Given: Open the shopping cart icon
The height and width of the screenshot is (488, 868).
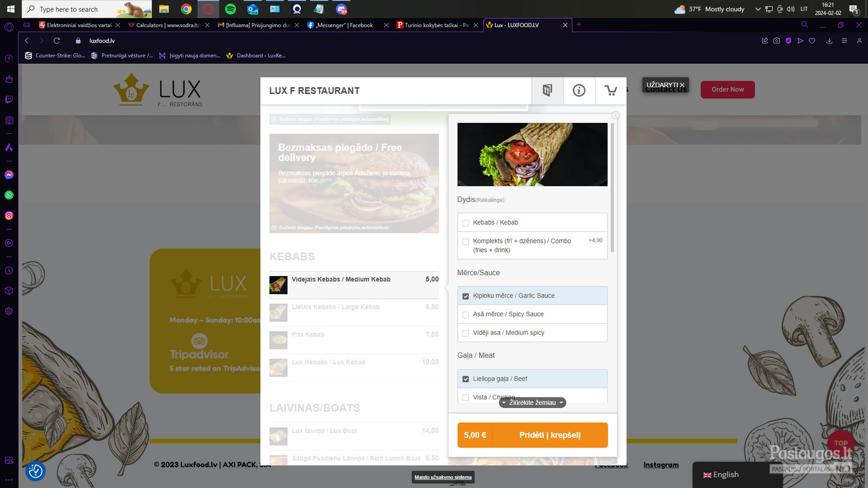Looking at the screenshot, I should pyautogui.click(x=611, y=90).
